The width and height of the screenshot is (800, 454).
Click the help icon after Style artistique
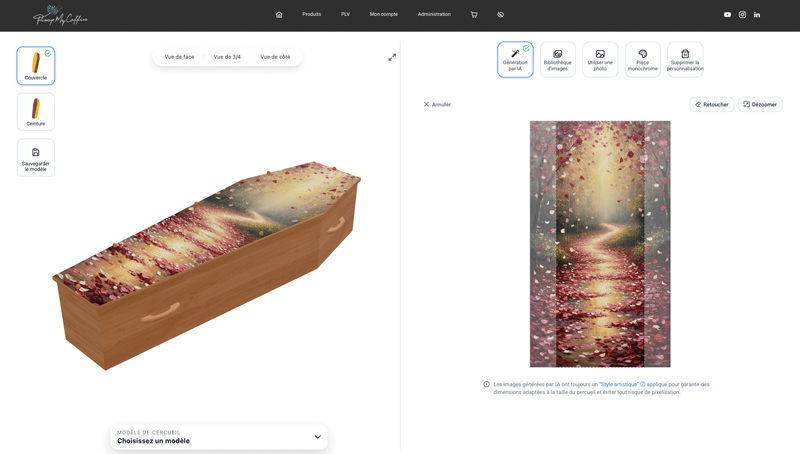pyautogui.click(x=643, y=384)
